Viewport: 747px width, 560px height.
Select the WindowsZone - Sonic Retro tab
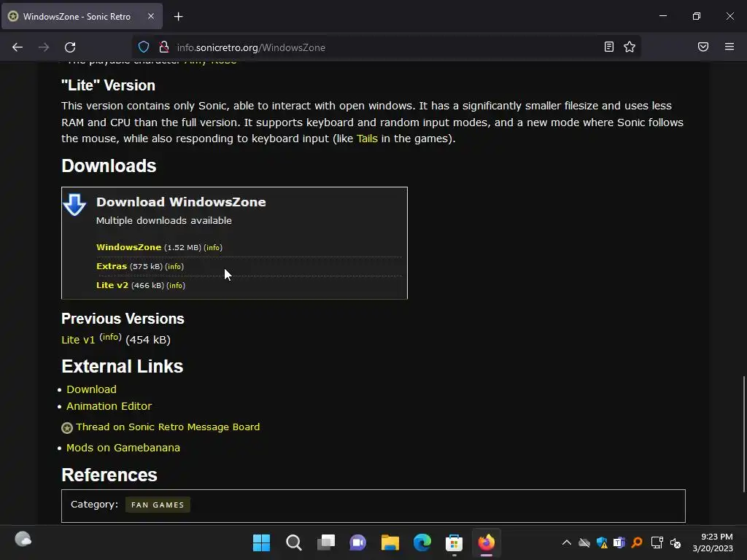coord(82,16)
